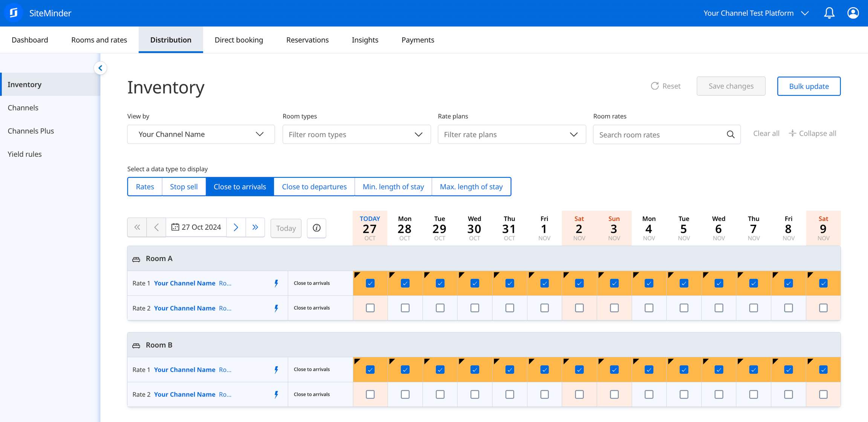
Task: Click the info icon next to Today
Action: click(316, 228)
